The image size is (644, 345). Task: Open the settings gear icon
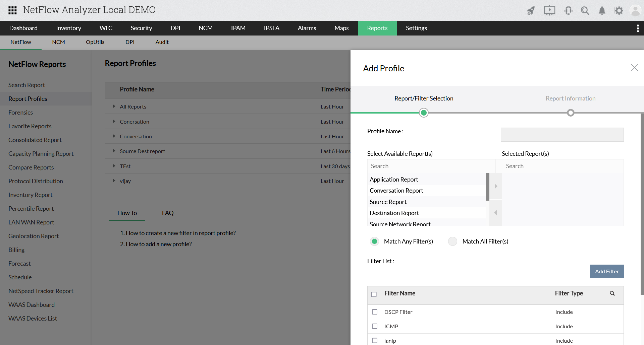pos(619,10)
